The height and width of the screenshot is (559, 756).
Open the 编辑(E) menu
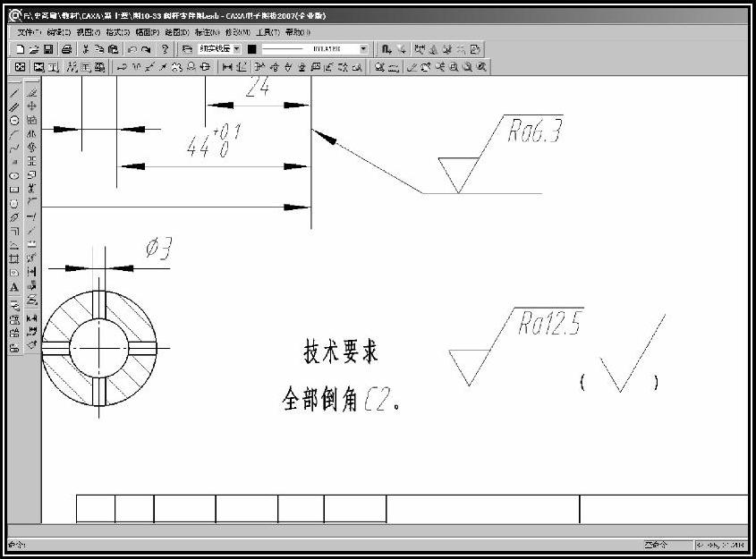[x=59, y=32]
